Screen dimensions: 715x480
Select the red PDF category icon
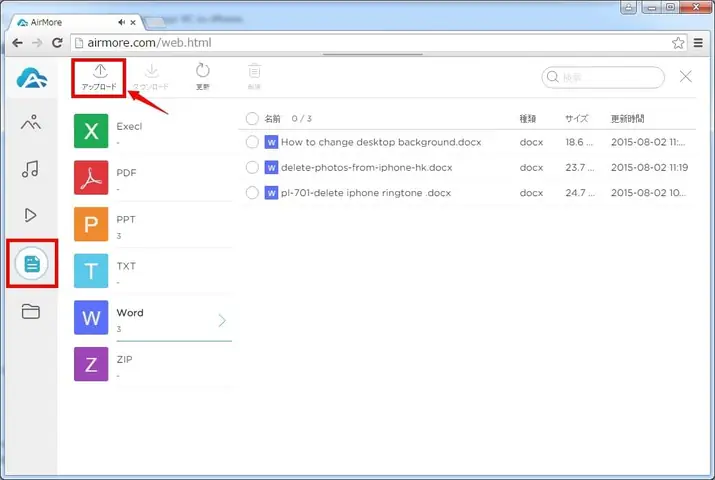click(91, 177)
